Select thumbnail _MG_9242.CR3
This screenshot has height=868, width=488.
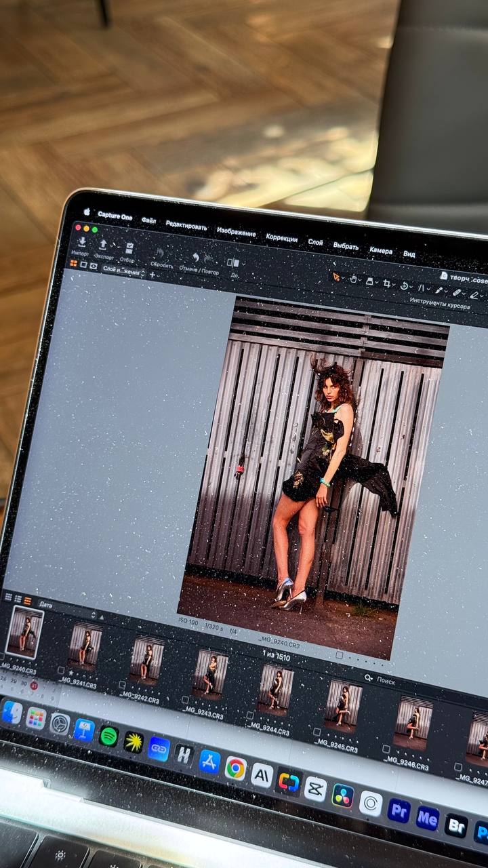click(147, 661)
